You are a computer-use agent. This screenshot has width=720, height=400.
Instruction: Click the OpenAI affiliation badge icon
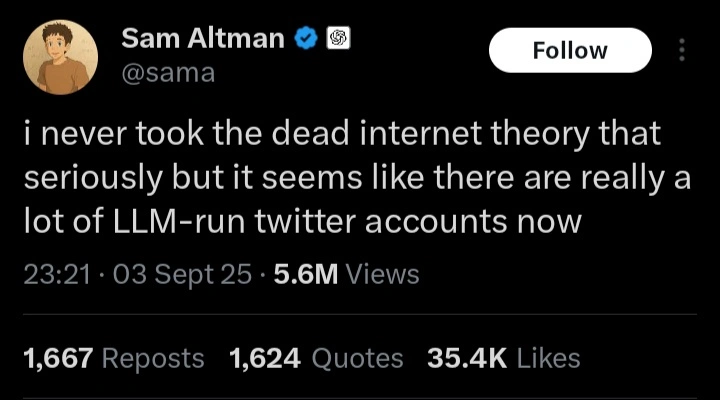click(x=338, y=39)
